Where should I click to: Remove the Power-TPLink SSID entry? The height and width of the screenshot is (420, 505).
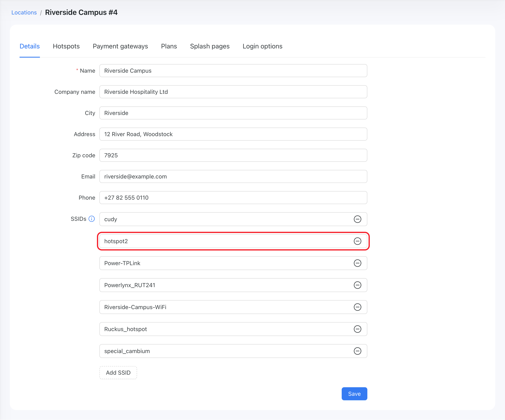point(357,263)
